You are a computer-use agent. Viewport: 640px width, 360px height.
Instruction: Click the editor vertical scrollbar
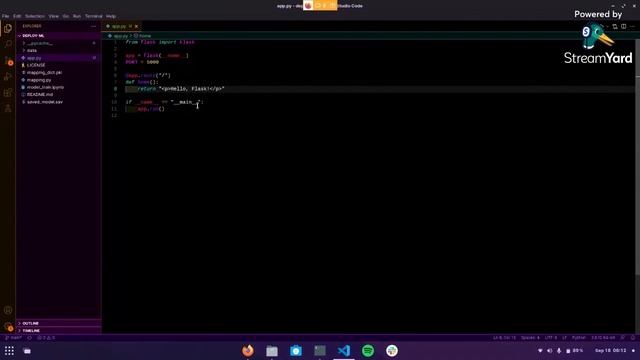click(637, 157)
